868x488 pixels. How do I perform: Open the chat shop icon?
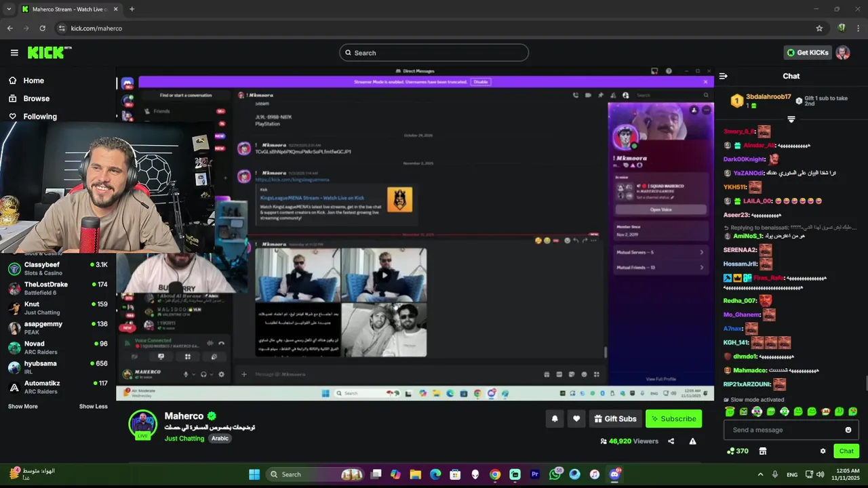[x=762, y=451]
